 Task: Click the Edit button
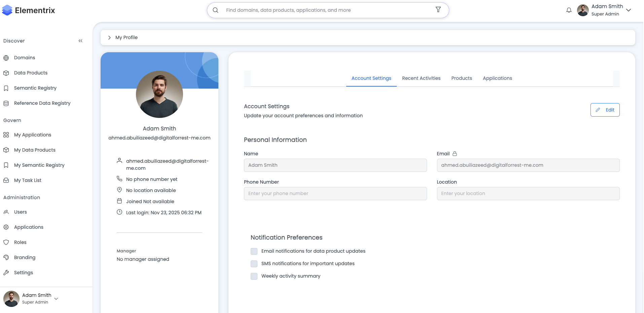(x=605, y=110)
